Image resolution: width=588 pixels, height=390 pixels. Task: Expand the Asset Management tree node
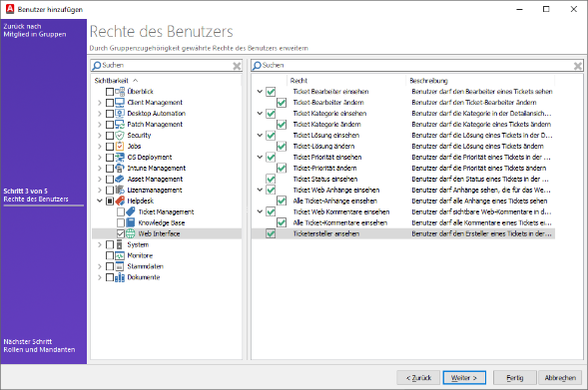coord(100,180)
